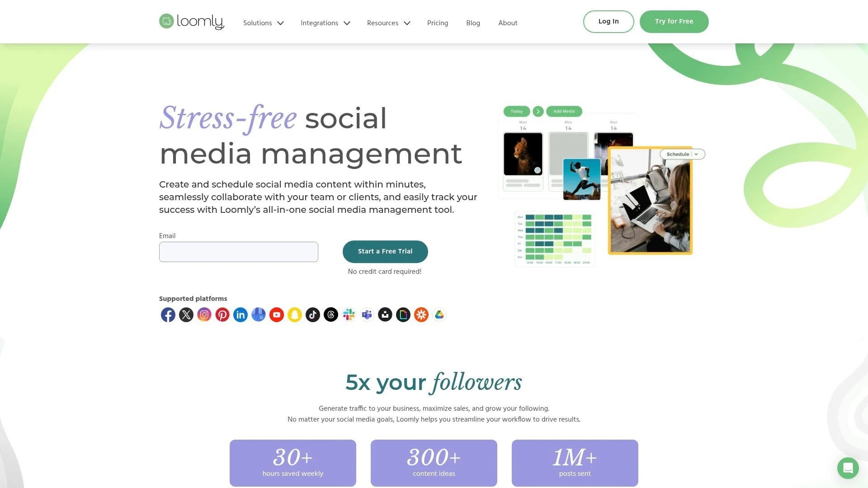Image resolution: width=868 pixels, height=488 pixels.
Task: Click the Facebook platform icon
Action: [x=168, y=314]
